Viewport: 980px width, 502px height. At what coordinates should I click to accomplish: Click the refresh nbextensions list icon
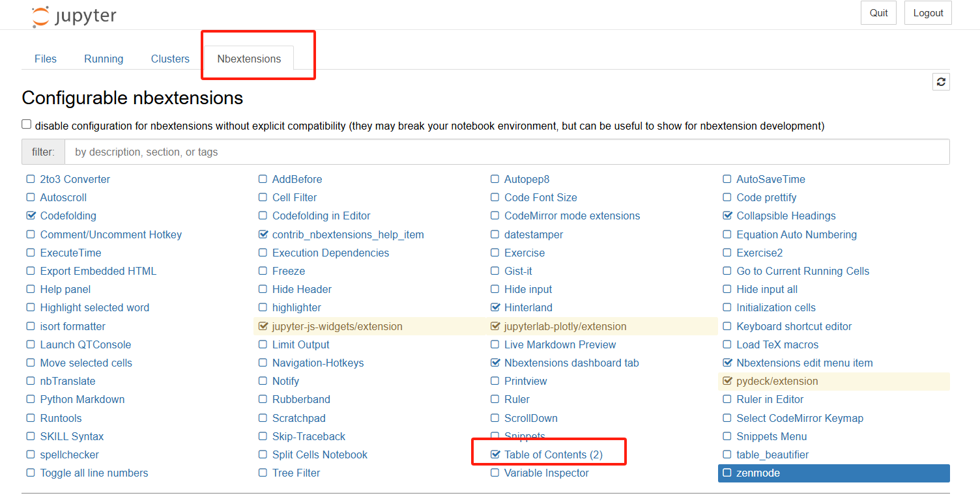coord(941,81)
